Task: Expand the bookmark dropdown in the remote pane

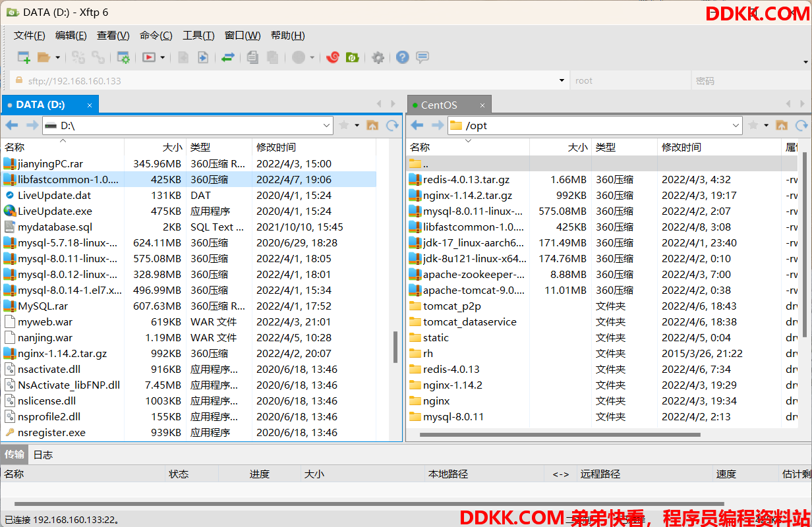Action: [x=767, y=125]
